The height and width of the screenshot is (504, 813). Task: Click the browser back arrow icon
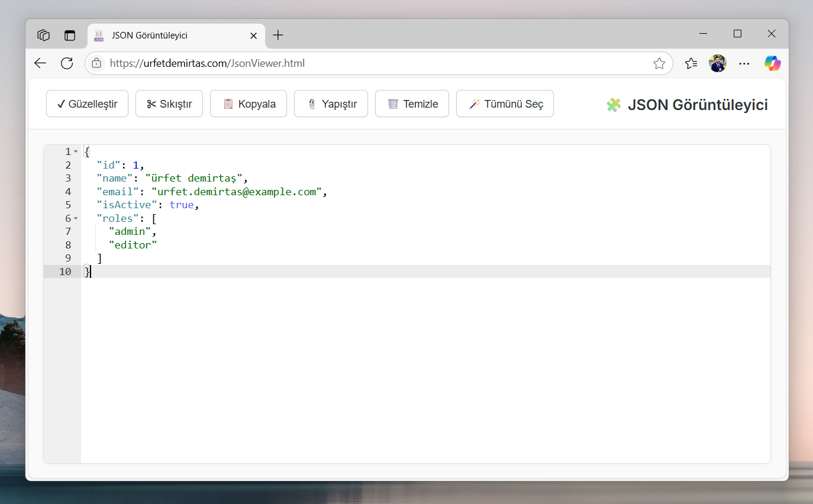point(40,63)
